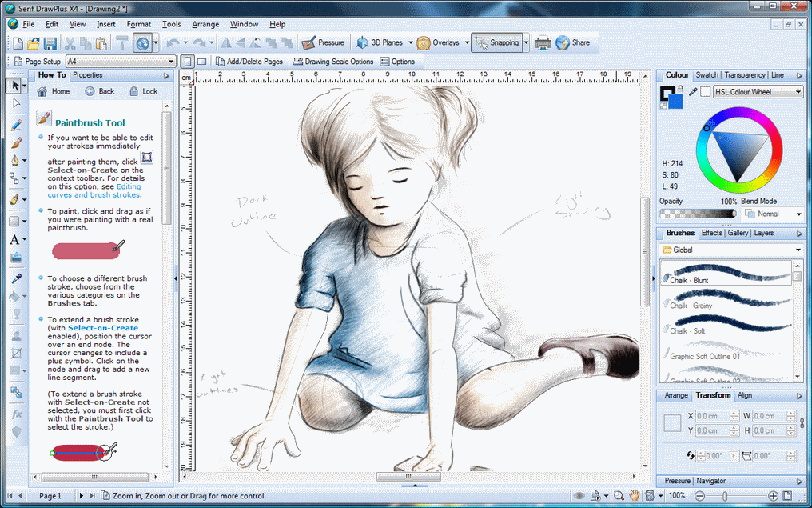The width and height of the screenshot is (812, 508).
Task: Activate the Pointer tool
Action: pyautogui.click(x=14, y=85)
